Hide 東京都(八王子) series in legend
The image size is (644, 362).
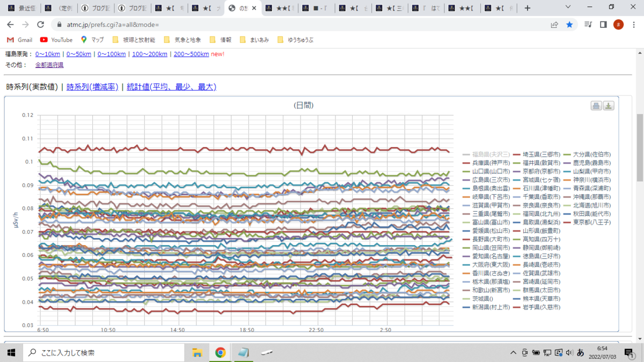point(588,222)
